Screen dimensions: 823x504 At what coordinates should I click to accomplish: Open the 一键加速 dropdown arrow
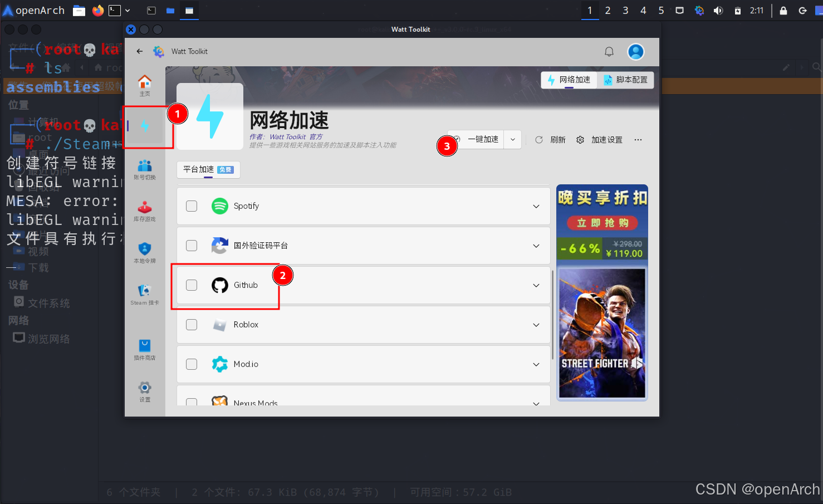[x=513, y=140]
